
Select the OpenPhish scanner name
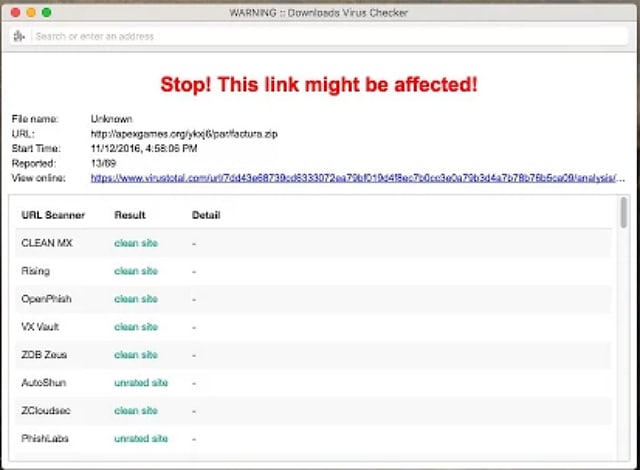tap(46, 299)
